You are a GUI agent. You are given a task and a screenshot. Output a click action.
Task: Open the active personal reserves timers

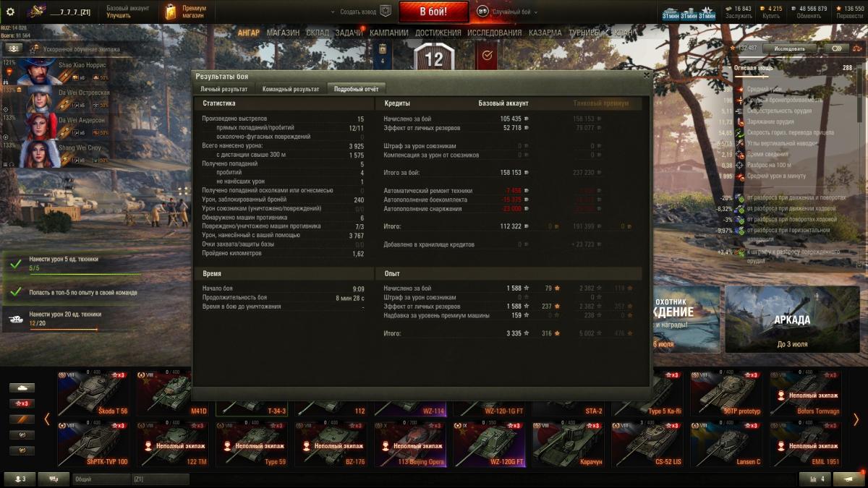[689, 12]
